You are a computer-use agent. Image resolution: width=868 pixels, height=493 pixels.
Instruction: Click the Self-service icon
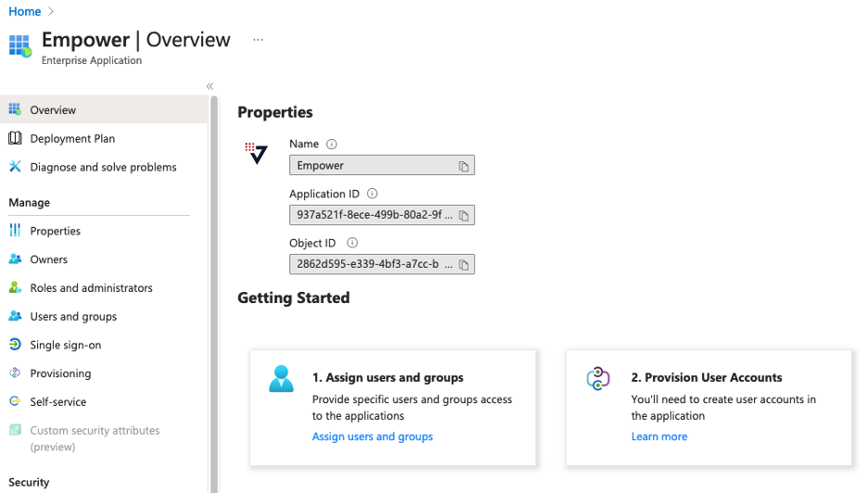pos(15,401)
